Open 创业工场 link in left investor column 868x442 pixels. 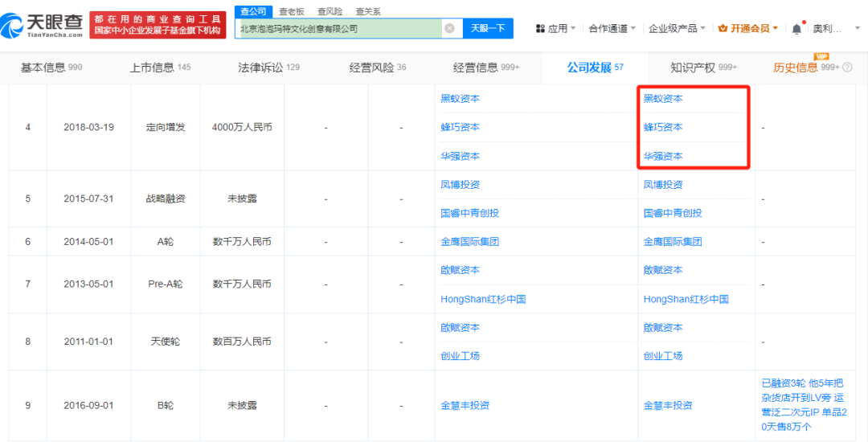(460, 356)
